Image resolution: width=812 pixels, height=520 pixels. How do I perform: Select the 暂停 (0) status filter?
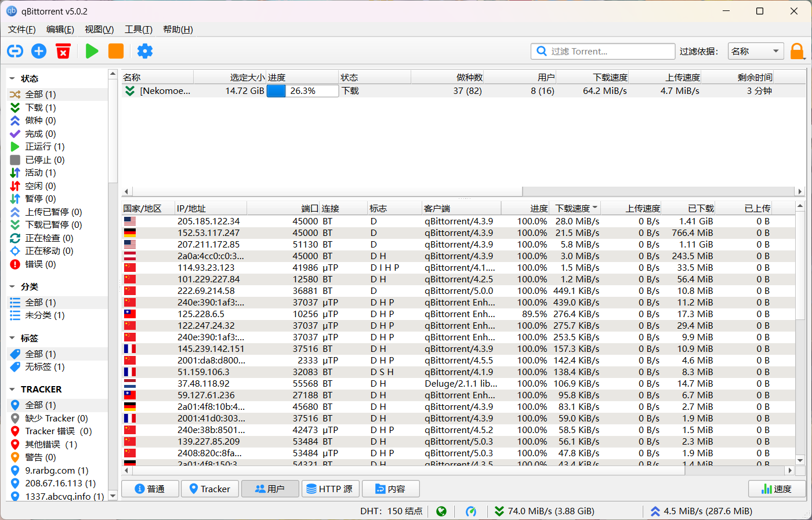58,199
